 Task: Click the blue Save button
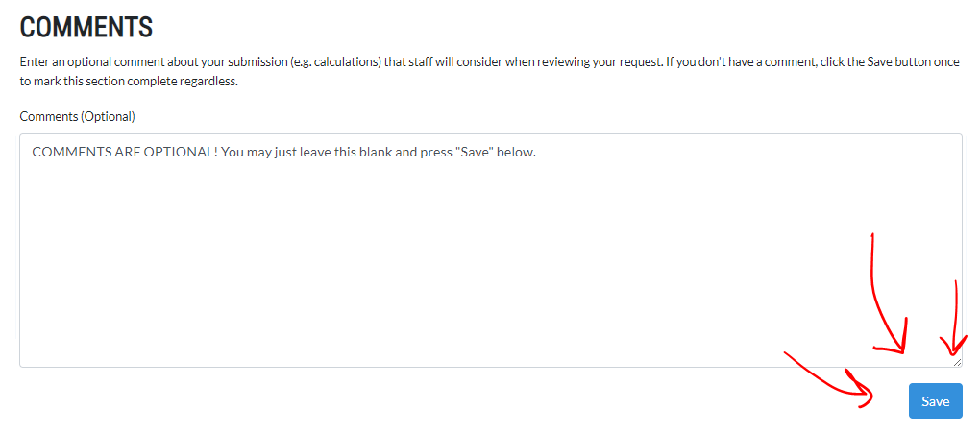(935, 401)
